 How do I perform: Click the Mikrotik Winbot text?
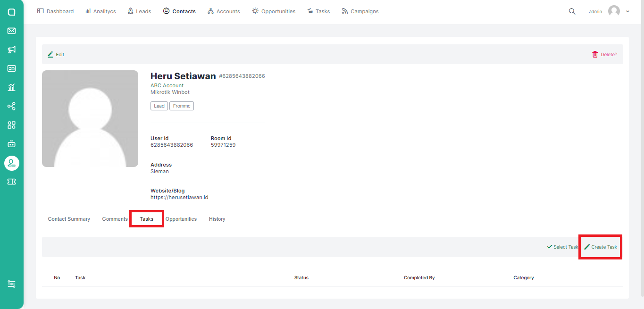click(170, 92)
